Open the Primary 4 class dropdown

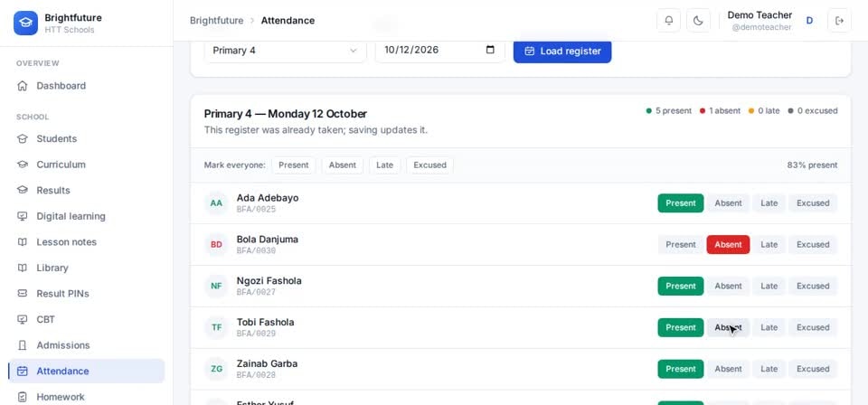[x=285, y=51]
